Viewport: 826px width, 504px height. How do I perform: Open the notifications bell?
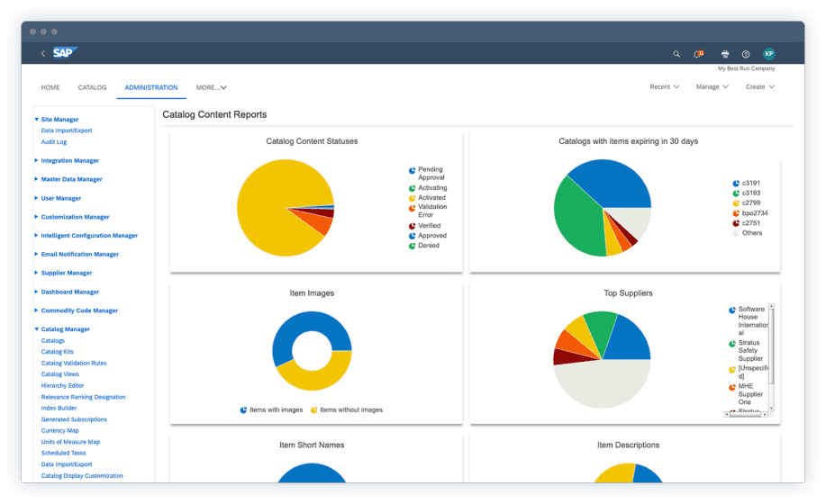(x=697, y=54)
